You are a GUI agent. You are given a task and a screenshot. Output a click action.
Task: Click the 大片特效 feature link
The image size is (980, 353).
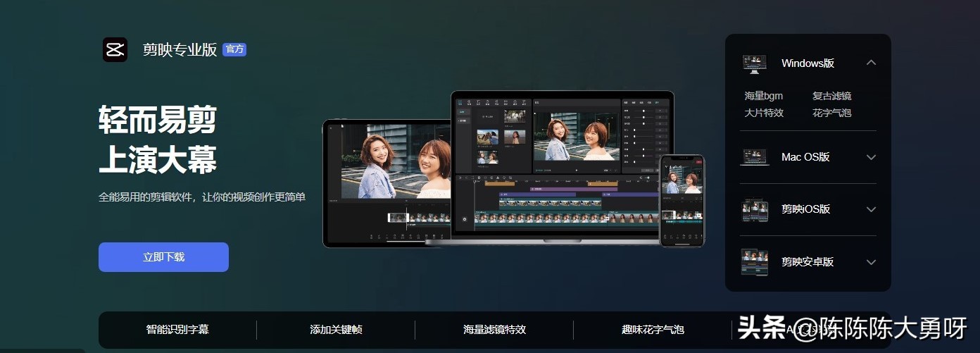(764, 113)
